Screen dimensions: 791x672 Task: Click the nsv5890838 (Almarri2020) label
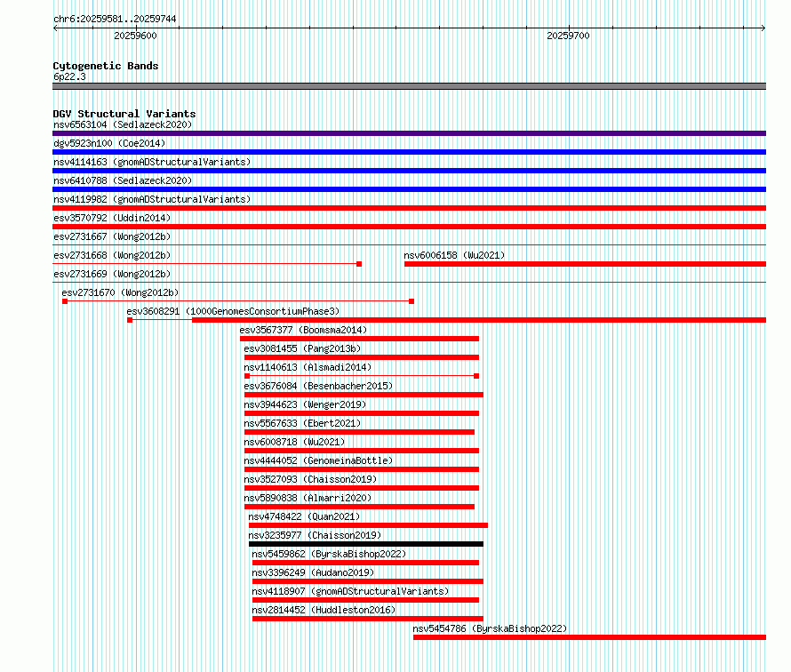coord(308,498)
